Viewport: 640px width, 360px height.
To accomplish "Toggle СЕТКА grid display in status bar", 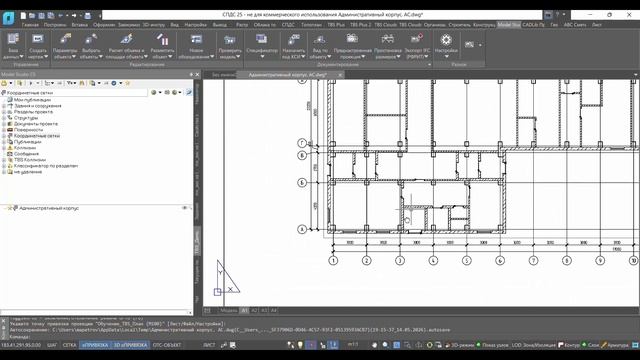I will pos(69,345).
